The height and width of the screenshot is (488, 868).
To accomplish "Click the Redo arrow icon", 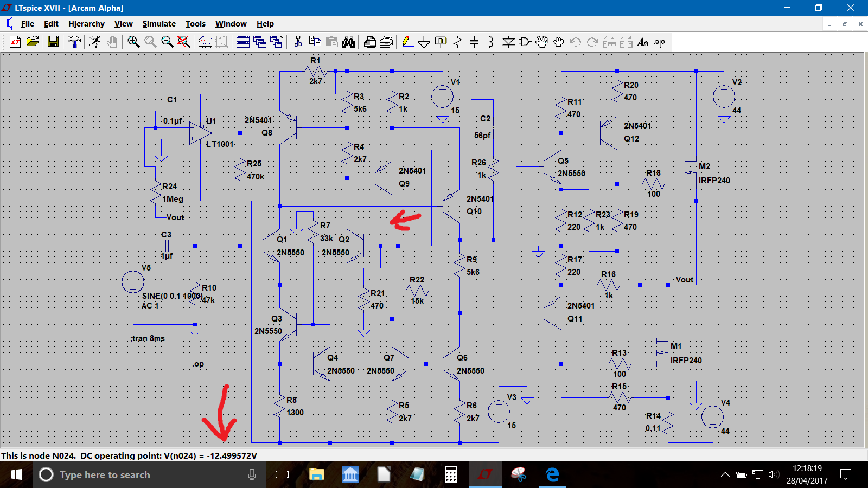I will [592, 42].
